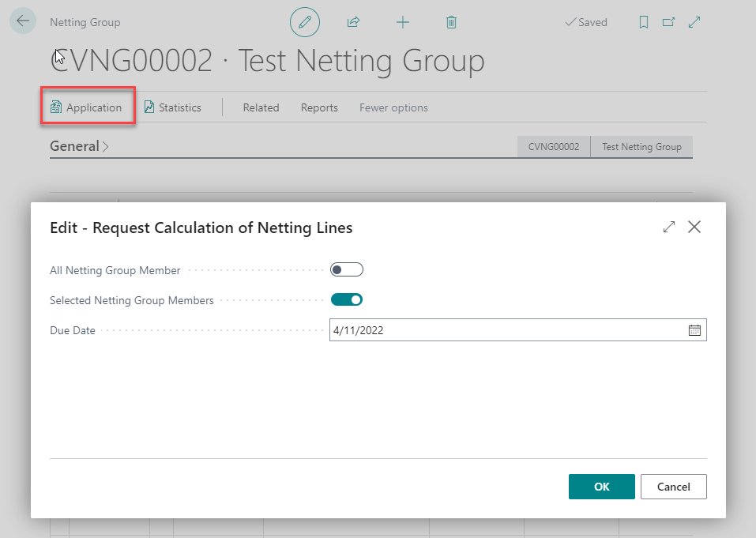Enable All Netting Group Member toggle
This screenshot has height=538, width=756.
(x=346, y=270)
